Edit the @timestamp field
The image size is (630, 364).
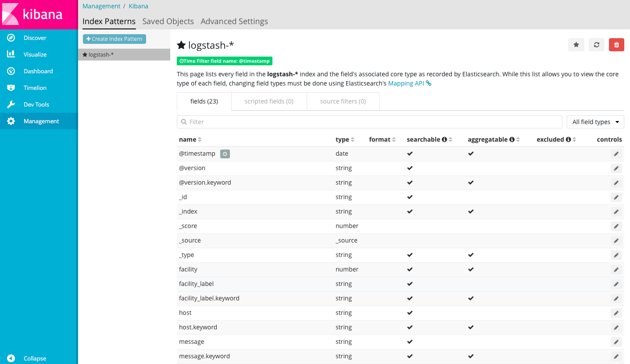click(616, 154)
